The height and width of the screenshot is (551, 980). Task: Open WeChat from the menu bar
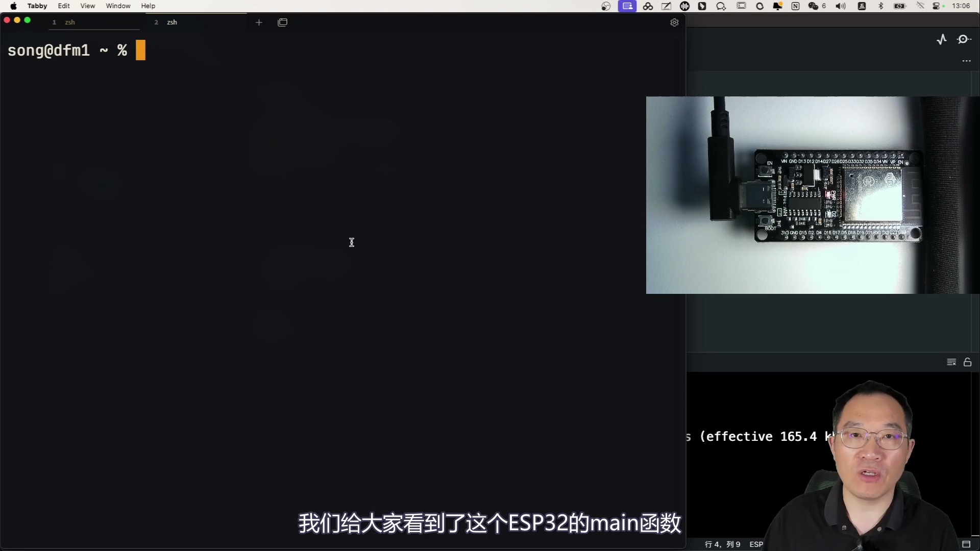point(814,6)
